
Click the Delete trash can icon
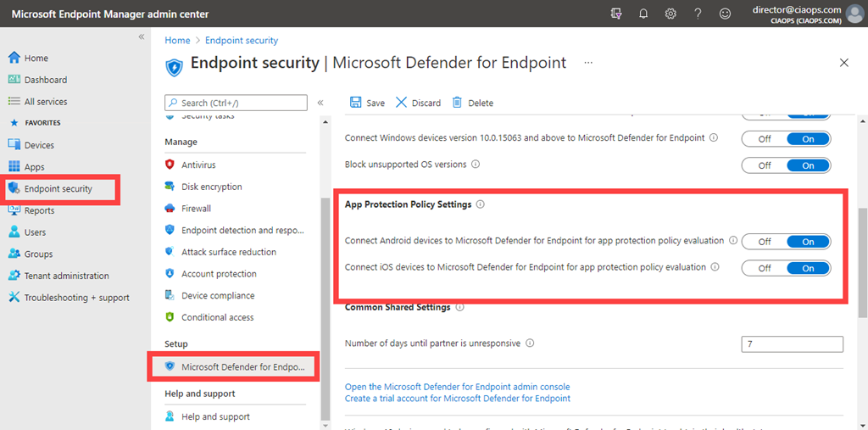(458, 103)
